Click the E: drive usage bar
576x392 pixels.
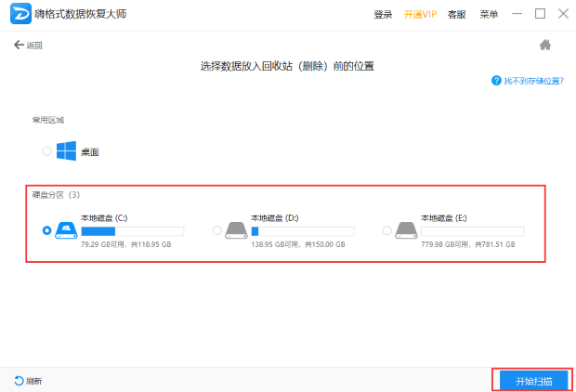point(473,231)
